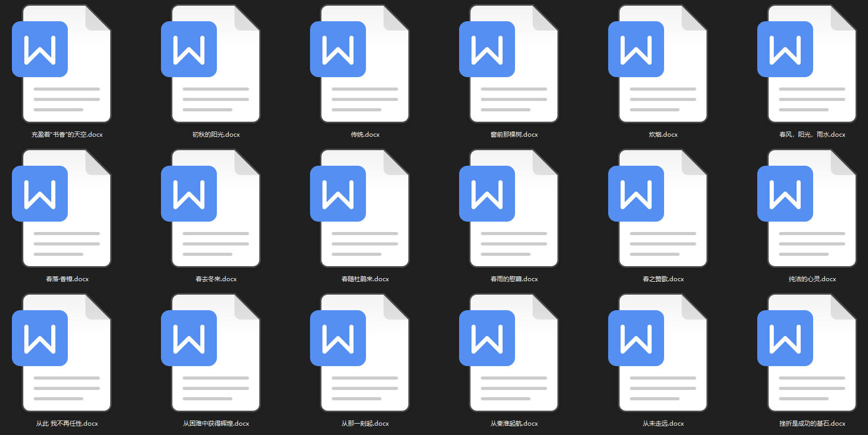Select the 从此 我不再任性.docx file icon
This screenshot has height=435, width=868.
62,353
